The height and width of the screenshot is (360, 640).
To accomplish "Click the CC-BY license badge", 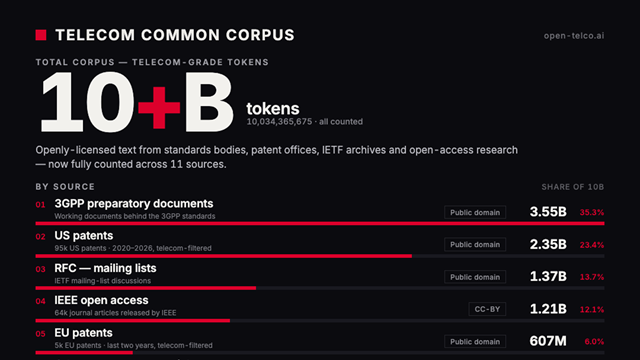I will [487, 309].
